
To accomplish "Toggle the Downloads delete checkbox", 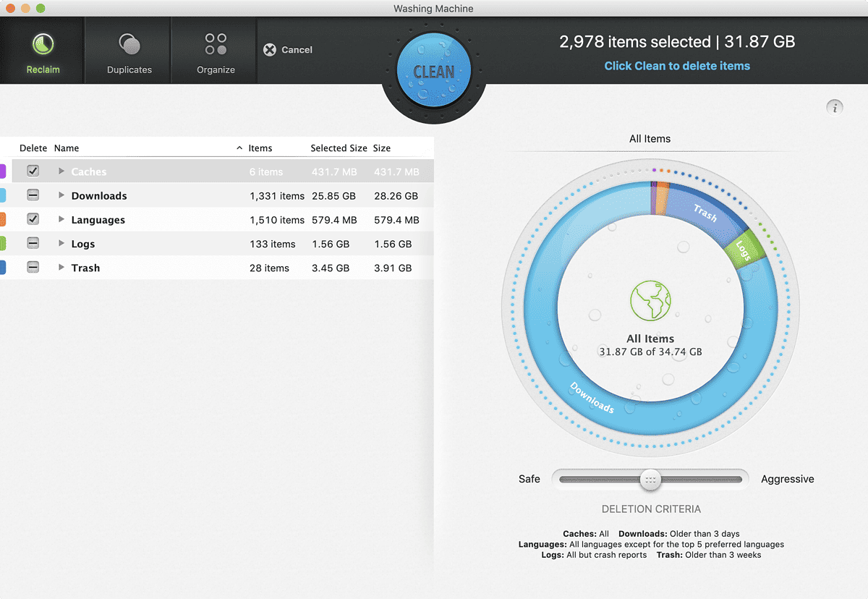I will tap(33, 195).
